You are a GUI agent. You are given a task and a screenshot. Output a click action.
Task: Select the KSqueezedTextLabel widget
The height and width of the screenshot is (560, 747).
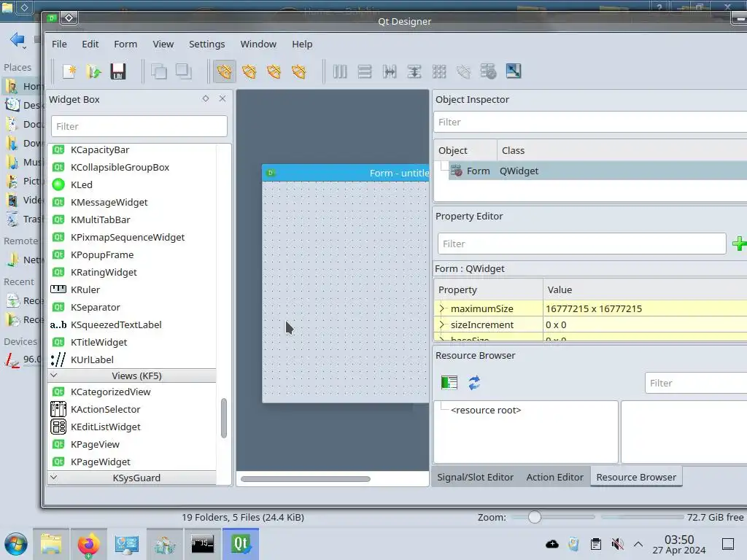pyautogui.click(x=116, y=324)
